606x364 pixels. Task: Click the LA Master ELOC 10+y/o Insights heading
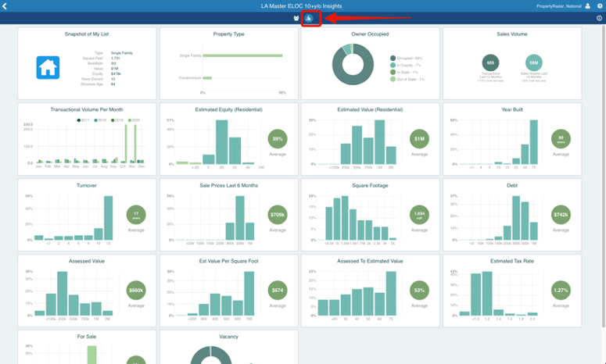[302, 6]
